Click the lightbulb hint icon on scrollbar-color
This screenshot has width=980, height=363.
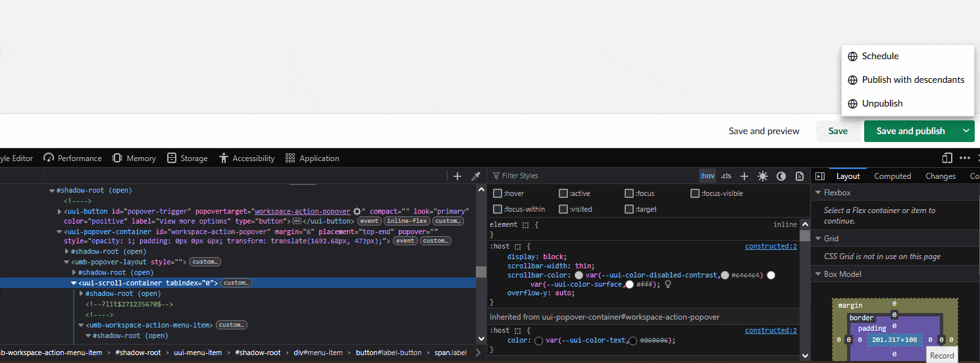click(x=668, y=284)
